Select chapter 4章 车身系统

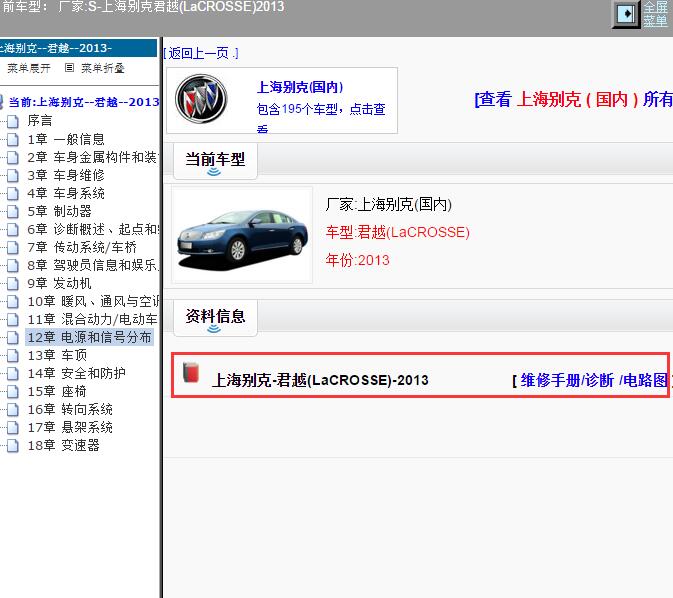pos(66,193)
